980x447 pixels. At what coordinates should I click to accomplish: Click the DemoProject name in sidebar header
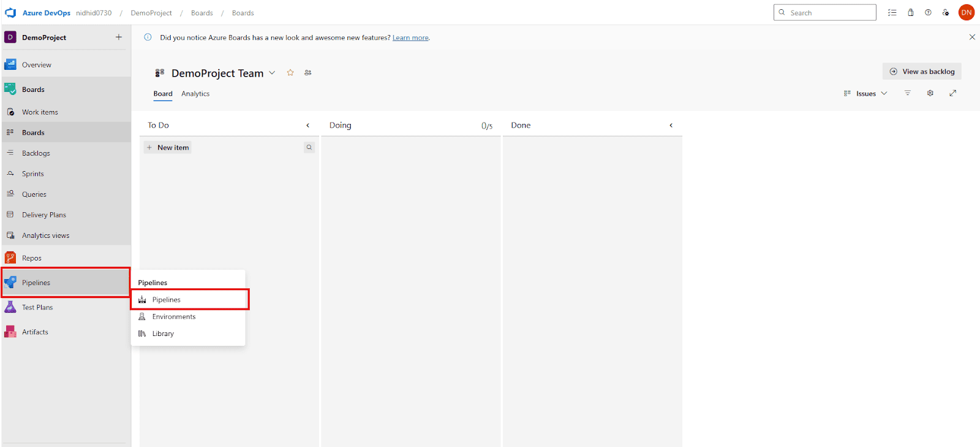tap(44, 37)
